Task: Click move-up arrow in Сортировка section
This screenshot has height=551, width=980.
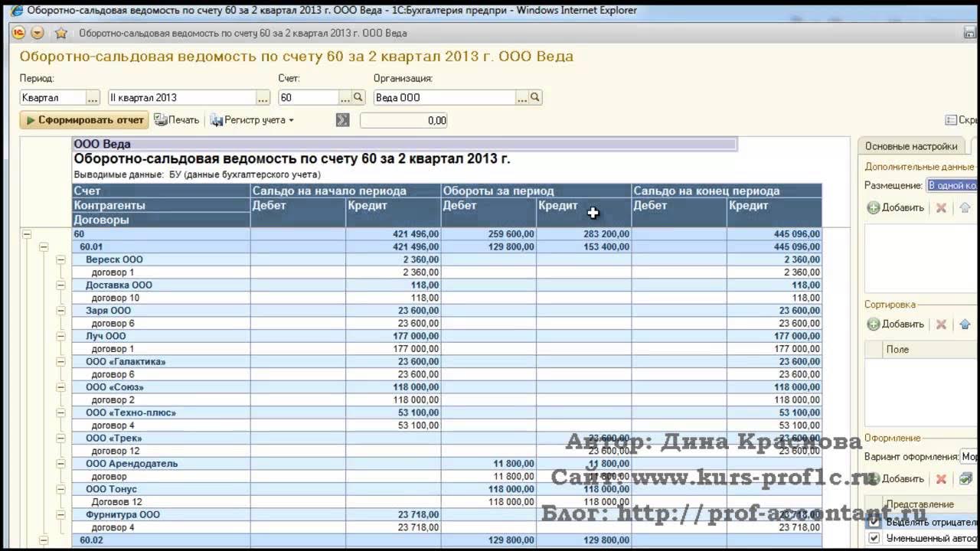Action: (965, 324)
